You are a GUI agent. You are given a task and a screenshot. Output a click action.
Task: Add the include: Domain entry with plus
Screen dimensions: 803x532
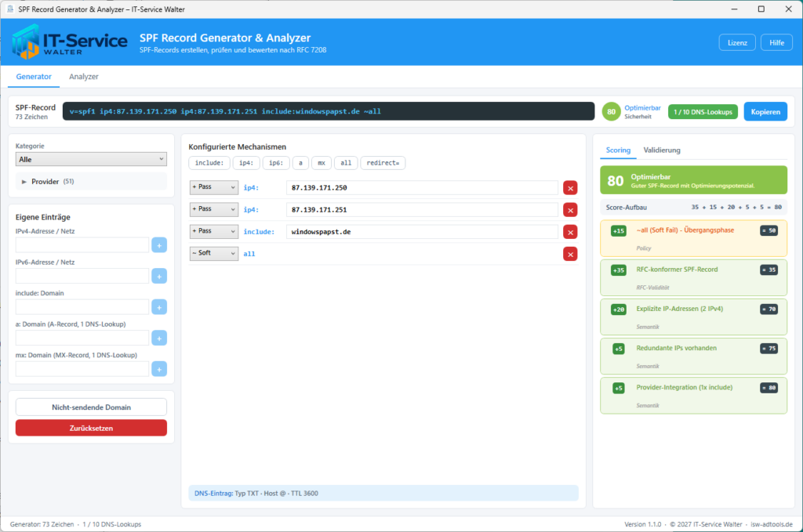159,307
